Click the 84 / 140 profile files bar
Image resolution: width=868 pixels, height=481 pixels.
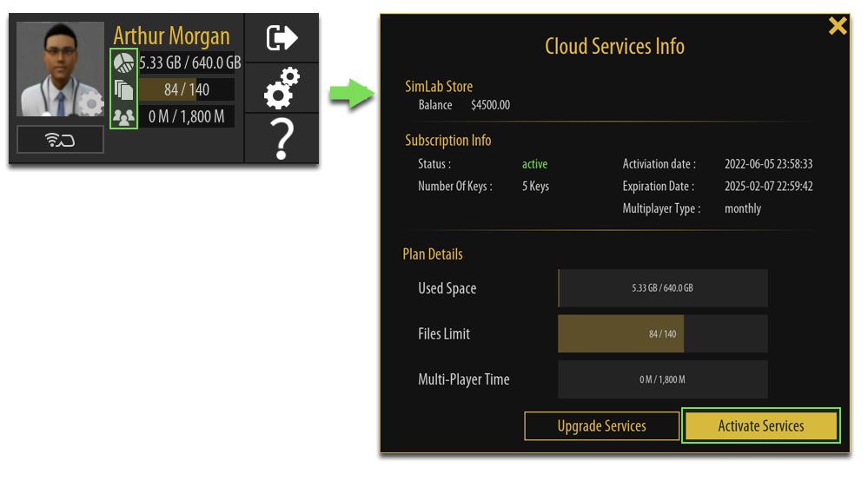(x=187, y=89)
